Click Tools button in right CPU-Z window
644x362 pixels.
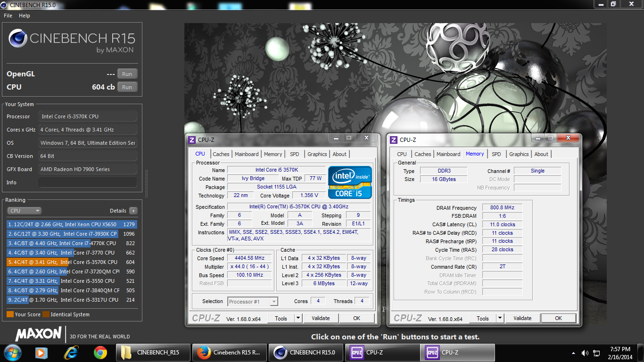tap(483, 318)
